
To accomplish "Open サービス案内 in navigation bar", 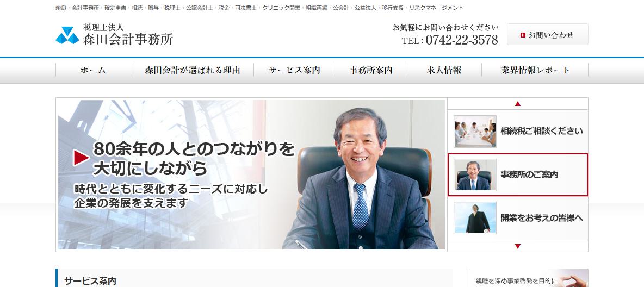I will coord(294,70).
